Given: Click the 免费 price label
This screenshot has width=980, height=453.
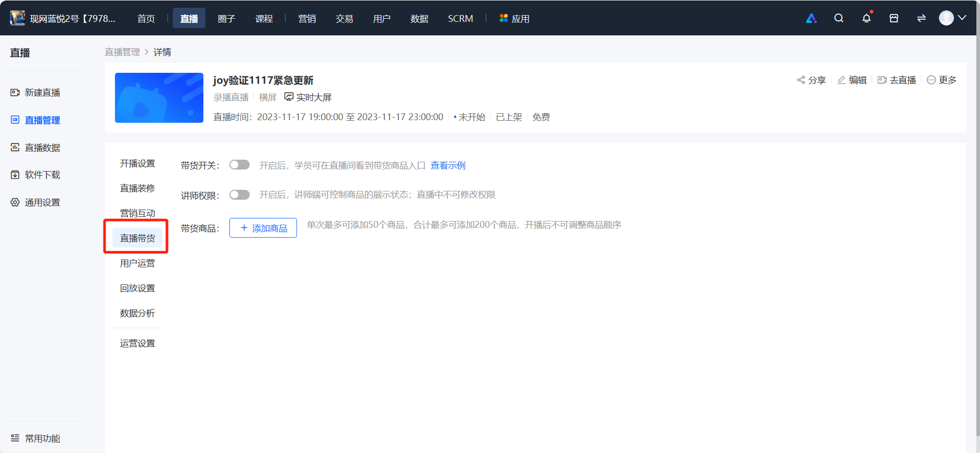Looking at the screenshot, I should coord(541,117).
